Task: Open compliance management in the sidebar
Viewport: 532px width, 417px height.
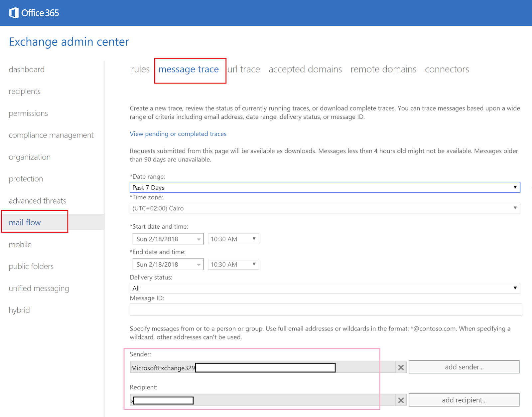Action: click(51, 135)
